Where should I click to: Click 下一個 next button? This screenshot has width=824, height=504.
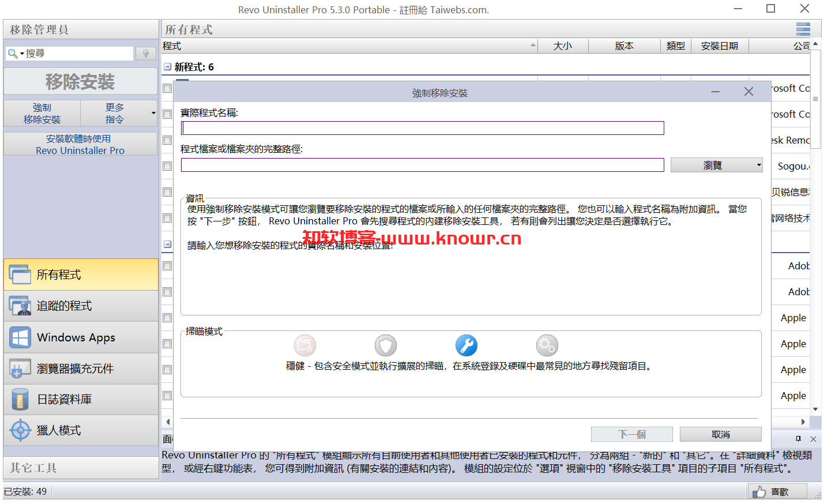[632, 434]
